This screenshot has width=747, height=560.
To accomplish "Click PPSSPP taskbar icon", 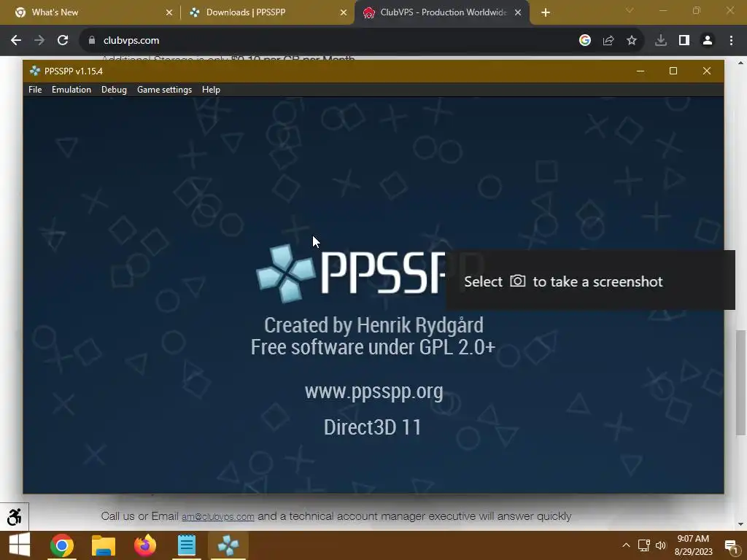I will click(228, 545).
